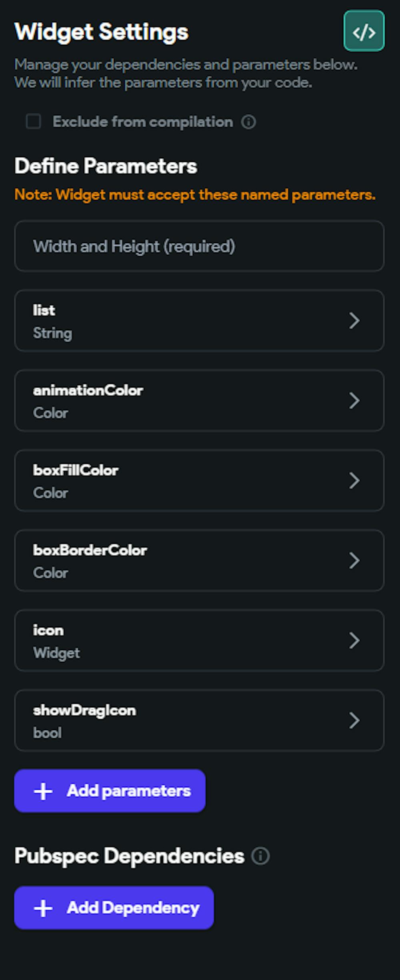This screenshot has height=980, width=400.
Task: Expand the showDragIcon parameter
Action: click(355, 720)
